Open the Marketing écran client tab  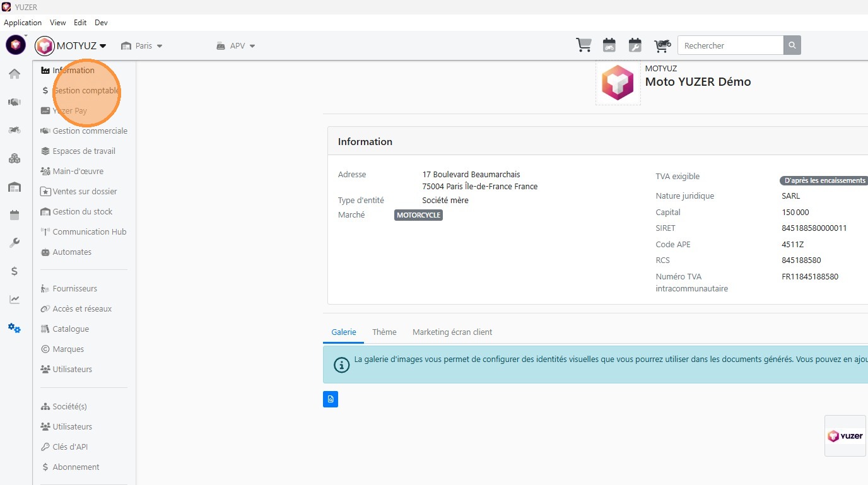[452, 332]
